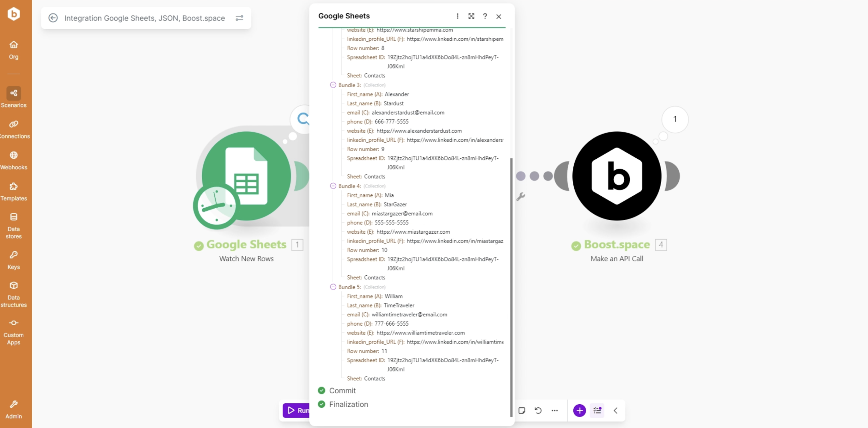Collapse Bundle 4 collection
Screen dimensions: 868x428
pyautogui.click(x=333, y=186)
